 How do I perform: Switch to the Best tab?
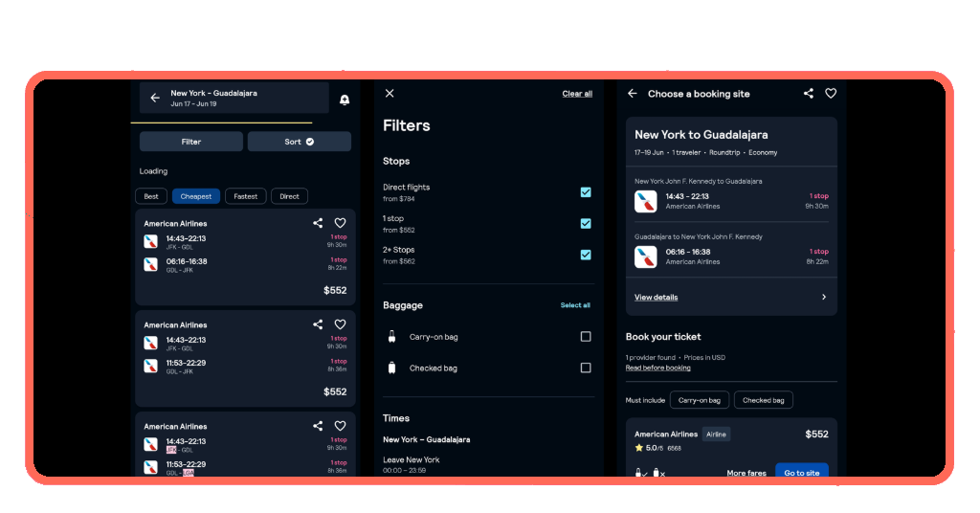[x=151, y=196]
